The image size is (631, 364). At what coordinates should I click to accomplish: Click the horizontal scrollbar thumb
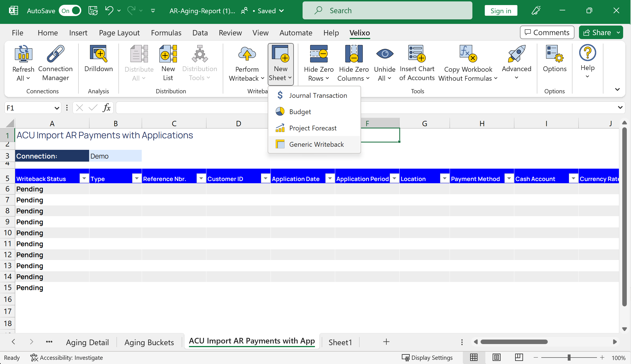(x=514, y=342)
